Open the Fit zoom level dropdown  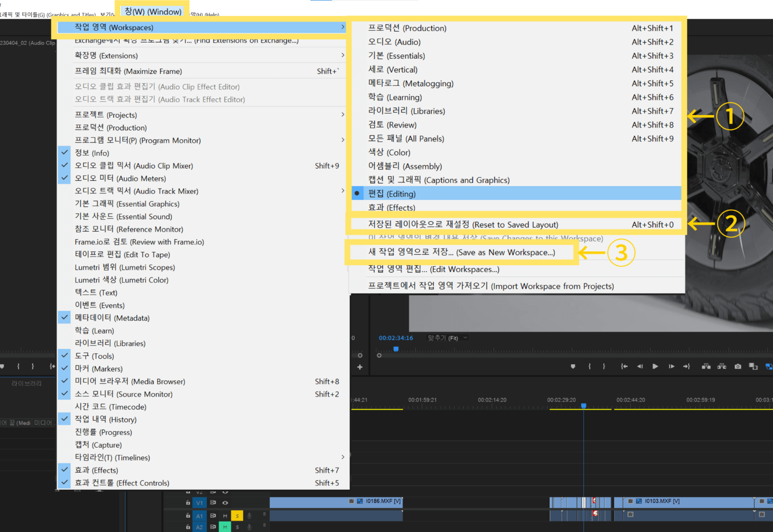pos(447,338)
